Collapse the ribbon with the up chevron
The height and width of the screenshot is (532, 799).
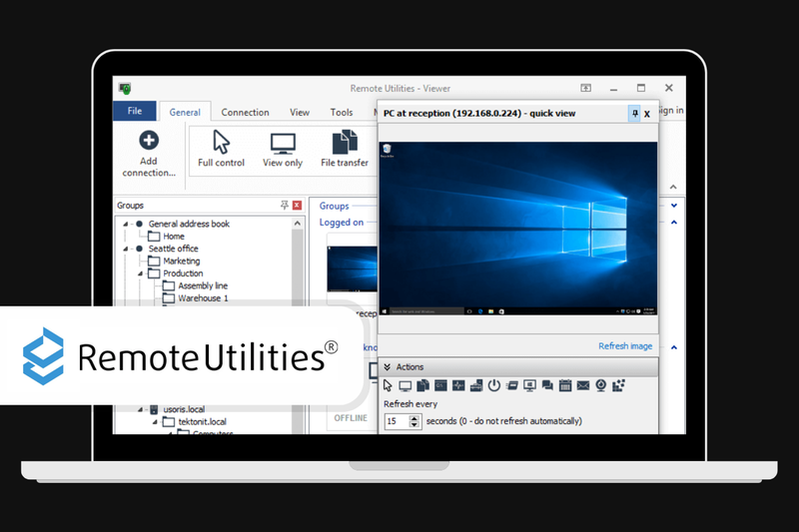click(x=673, y=187)
